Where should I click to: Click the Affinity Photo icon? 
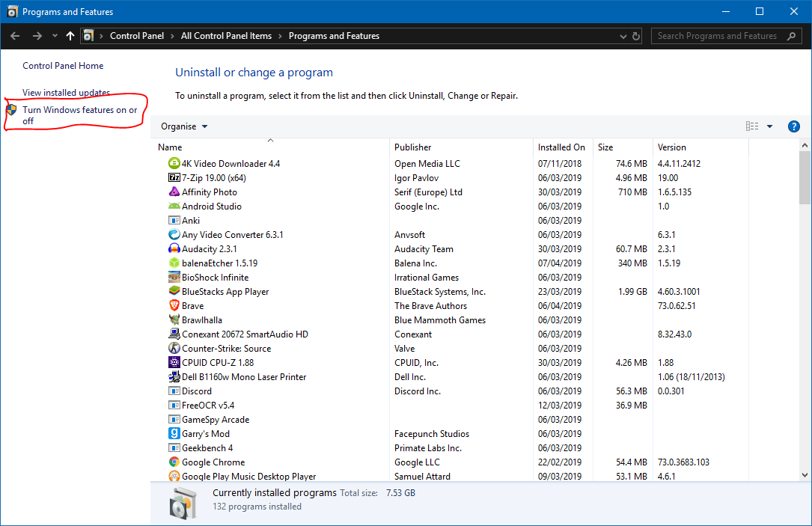tap(174, 192)
